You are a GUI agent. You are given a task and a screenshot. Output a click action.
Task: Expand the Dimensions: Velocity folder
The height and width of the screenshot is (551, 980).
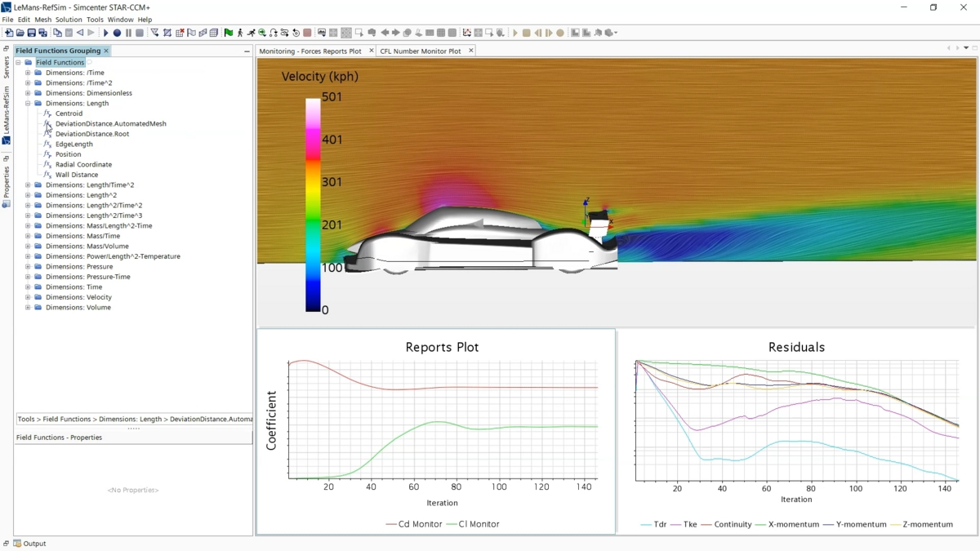(28, 297)
